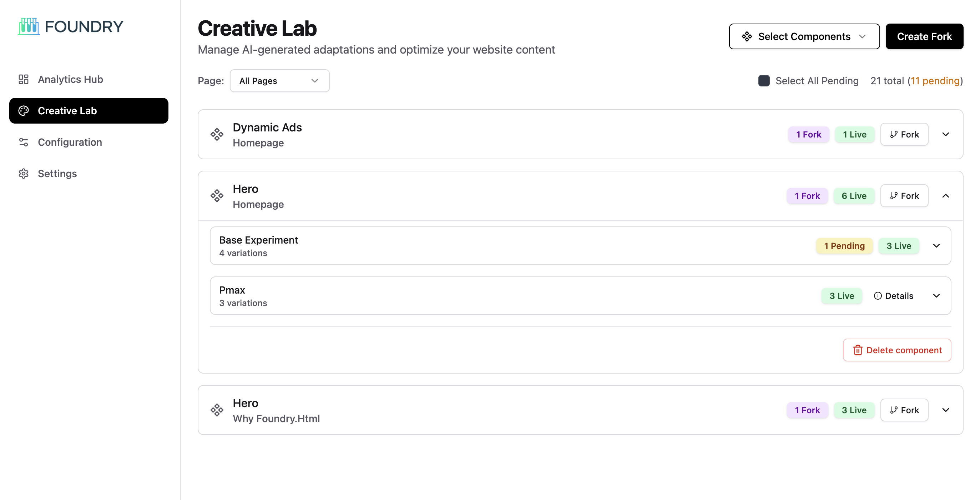The image size is (980, 500).
Task: Click the Create Fork button
Action: pyautogui.click(x=924, y=36)
